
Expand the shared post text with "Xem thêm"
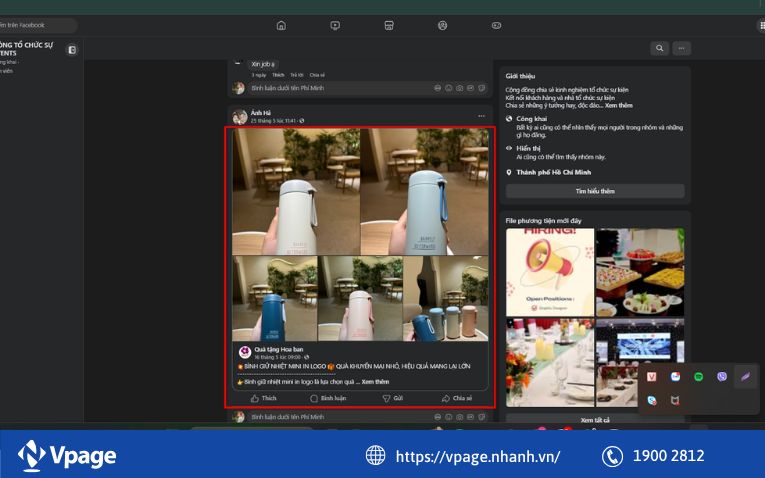376,382
